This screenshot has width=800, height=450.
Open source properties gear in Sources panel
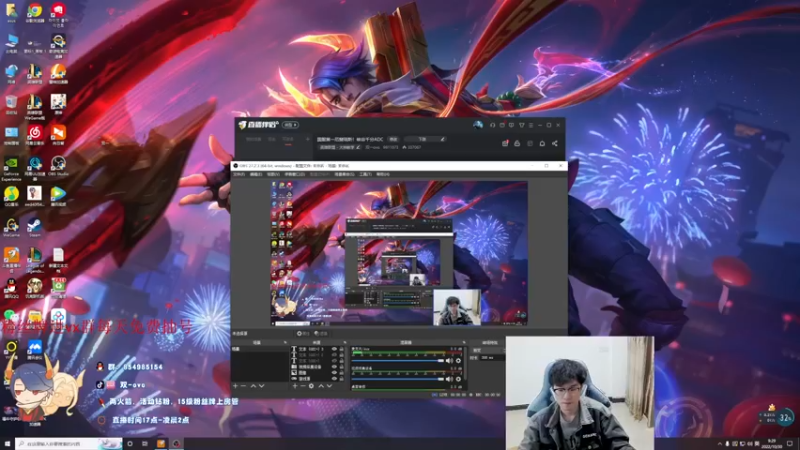coord(311,386)
